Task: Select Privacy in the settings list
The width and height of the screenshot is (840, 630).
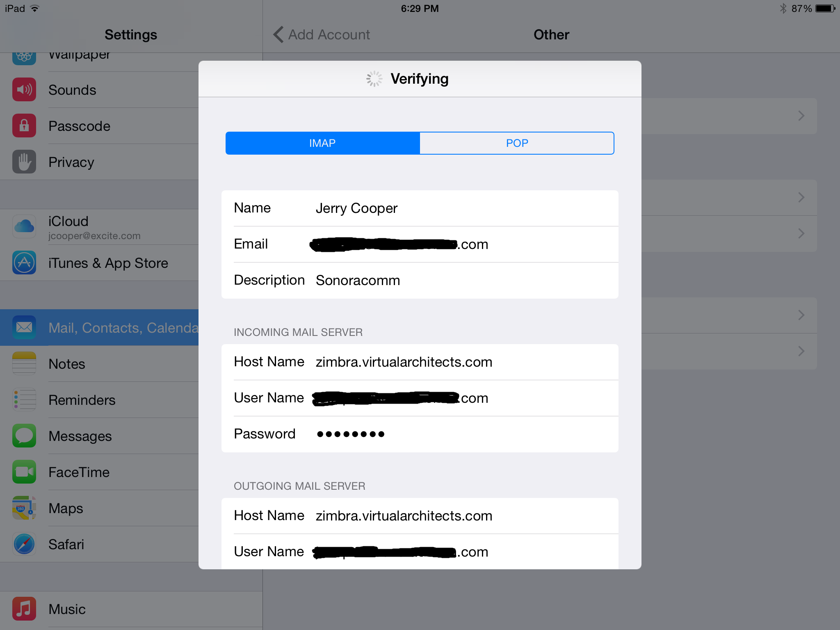Action: click(99, 162)
